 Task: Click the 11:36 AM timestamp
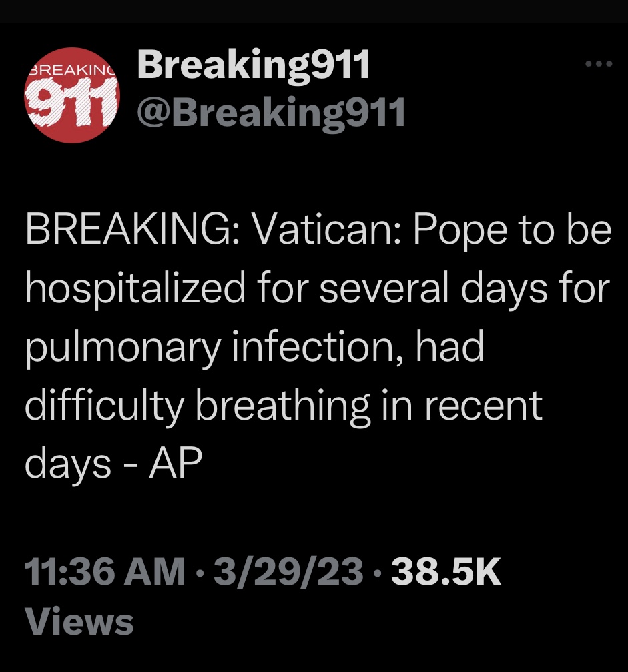pos(104,573)
